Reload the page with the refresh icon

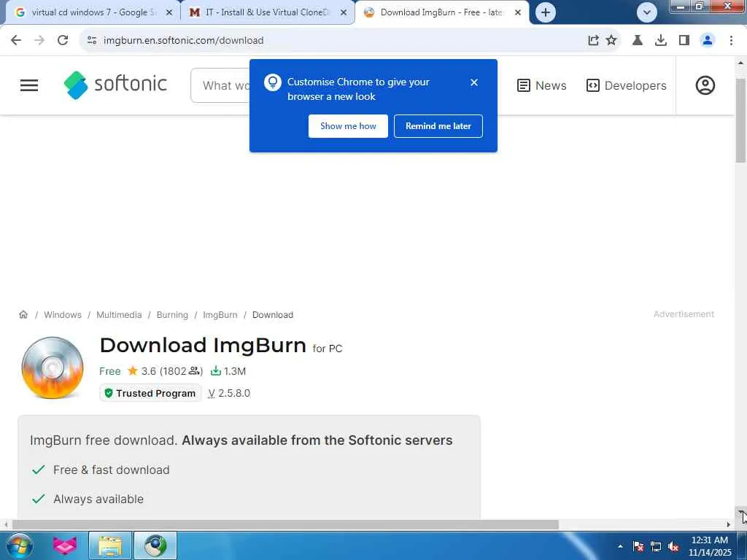[63, 41]
